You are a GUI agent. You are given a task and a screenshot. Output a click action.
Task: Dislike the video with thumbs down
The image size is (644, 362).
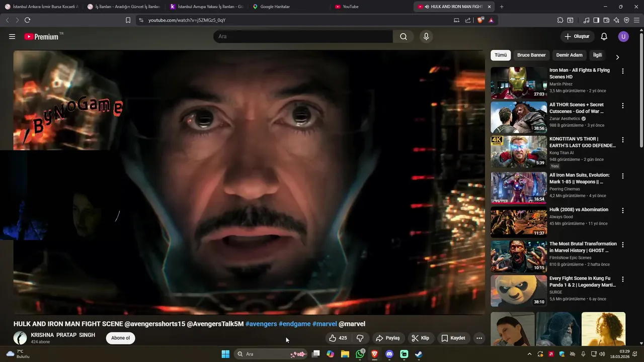[360, 338]
